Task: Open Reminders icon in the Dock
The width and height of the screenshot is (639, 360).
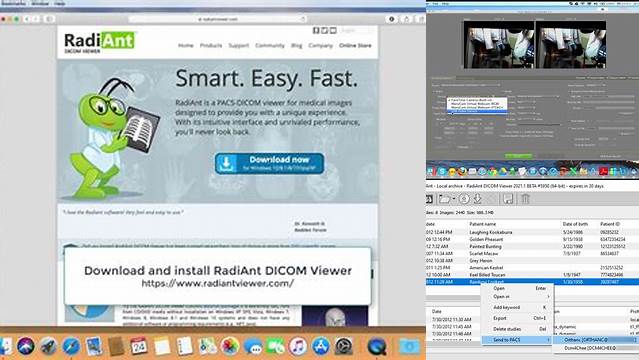Action: tap(185, 347)
